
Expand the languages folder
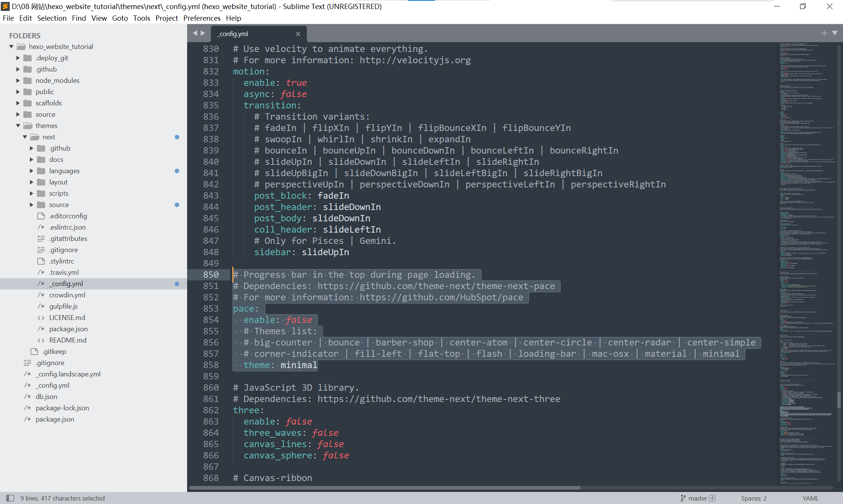(32, 171)
